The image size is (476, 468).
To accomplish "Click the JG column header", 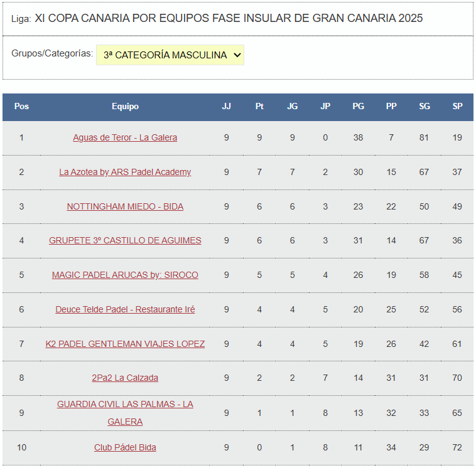I will point(292,107).
